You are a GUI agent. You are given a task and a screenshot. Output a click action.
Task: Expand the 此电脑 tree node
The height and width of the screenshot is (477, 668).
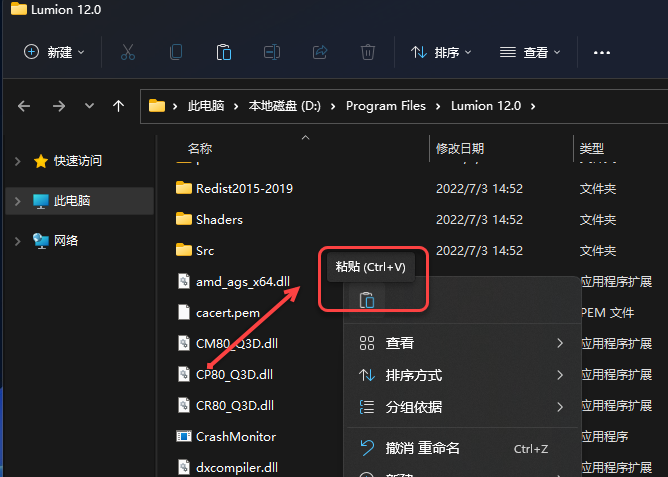pyautogui.click(x=17, y=201)
